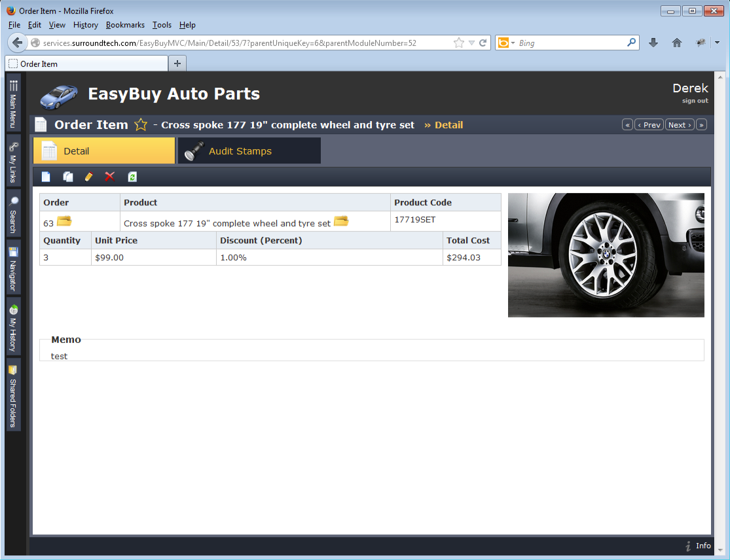Open the URL history dropdown arrow
The width and height of the screenshot is (730, 560).
(x=471, y=43)
